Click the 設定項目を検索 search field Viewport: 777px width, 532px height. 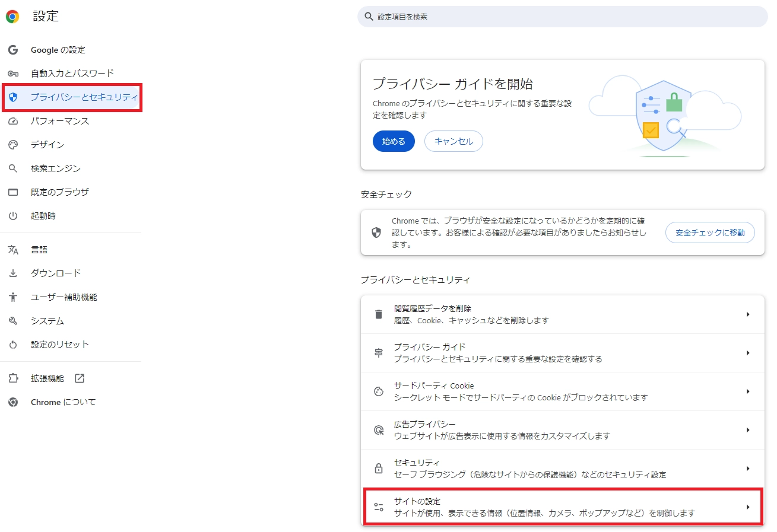tap(562, 17)
